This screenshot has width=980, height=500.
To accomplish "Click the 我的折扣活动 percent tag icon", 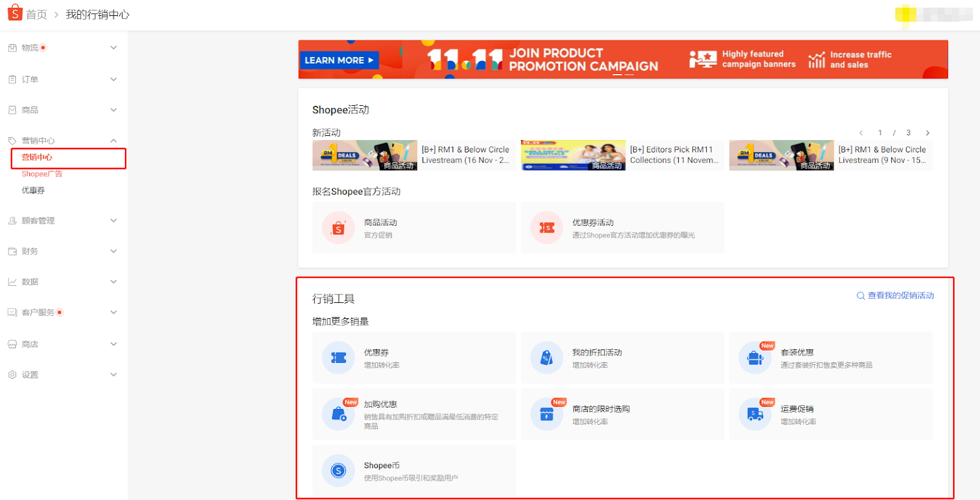I will pos(547,358).
